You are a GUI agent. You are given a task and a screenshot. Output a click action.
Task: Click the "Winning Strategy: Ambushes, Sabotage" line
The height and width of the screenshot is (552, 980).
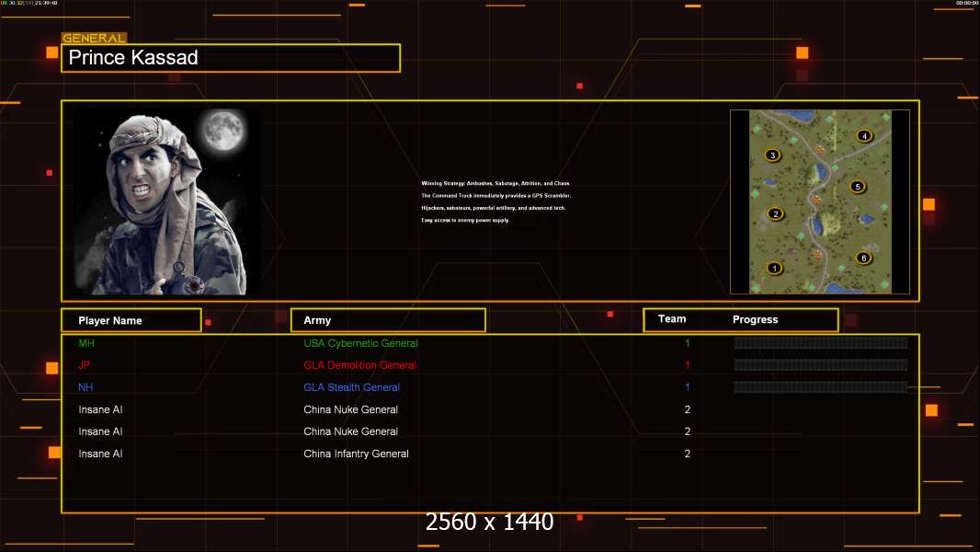(x=495, y=184)
